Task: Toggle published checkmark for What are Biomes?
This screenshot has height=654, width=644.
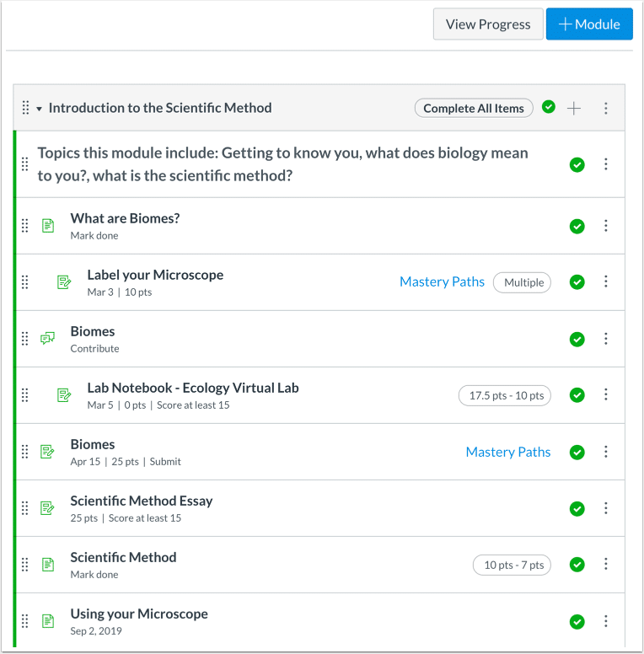Action: pos(577,226)
